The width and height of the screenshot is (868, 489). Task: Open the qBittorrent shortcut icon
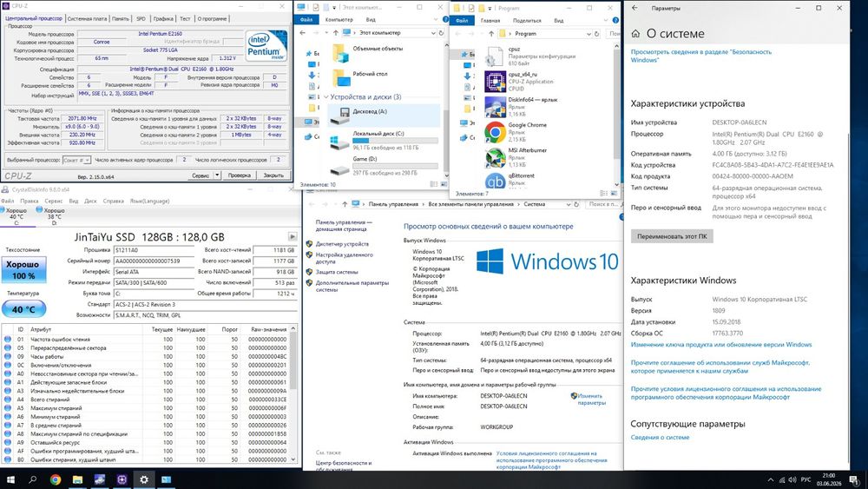click(x=495, y=181)
